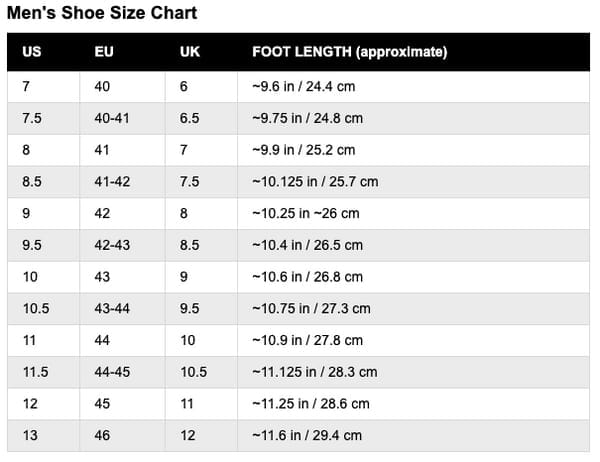600x462 pixels.
Task: Click the ~9.6 in / 24.4 cm cell
Action: tap(303, 87)
